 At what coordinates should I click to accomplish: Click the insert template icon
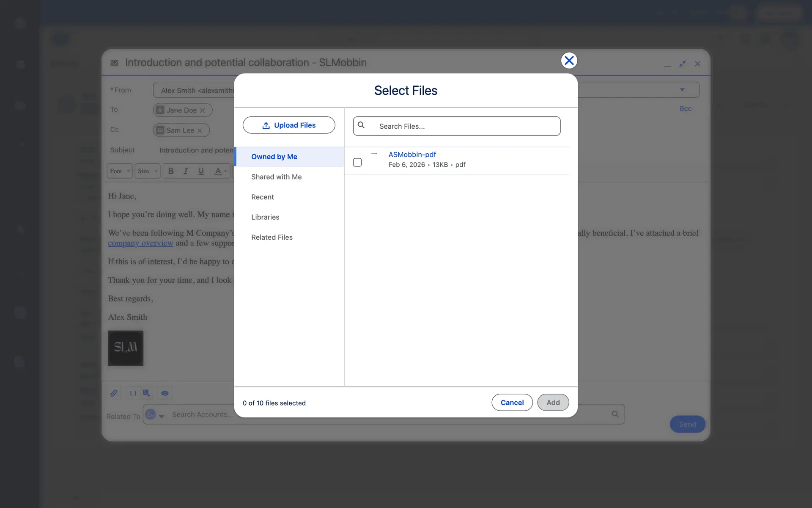click(x=146, y=393)
